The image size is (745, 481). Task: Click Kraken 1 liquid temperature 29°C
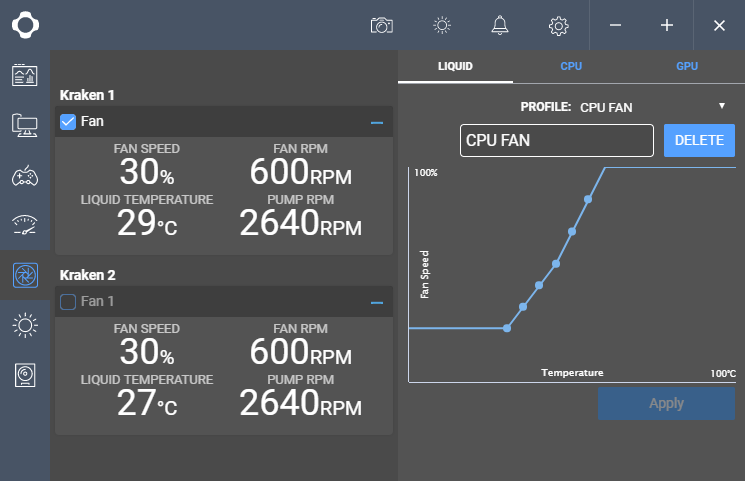click(x=147, y=222)
